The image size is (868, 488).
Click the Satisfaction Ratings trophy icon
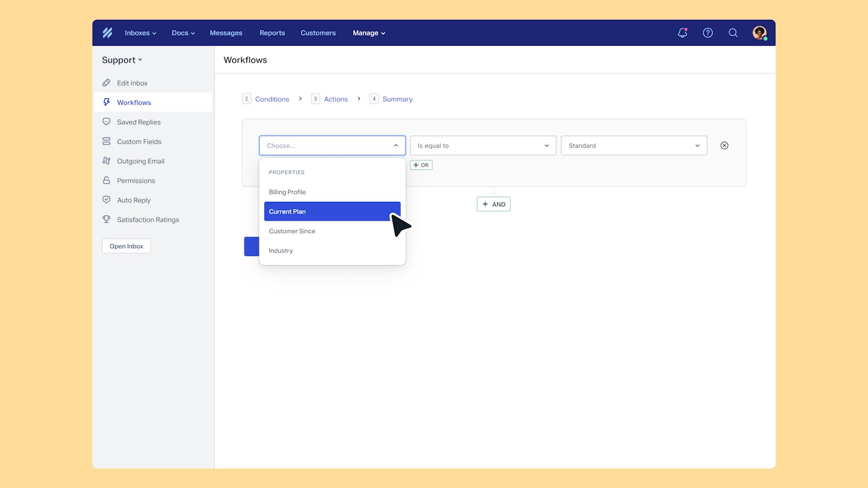click(x=106, y=219)
